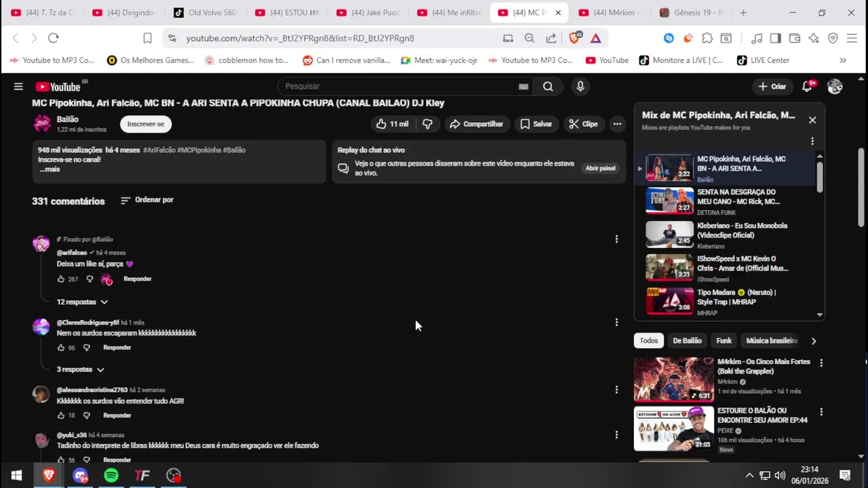Screen dimensions: 868x488
Task: Open the YouTube hamburger guide menu
Action: pos(18,86)
